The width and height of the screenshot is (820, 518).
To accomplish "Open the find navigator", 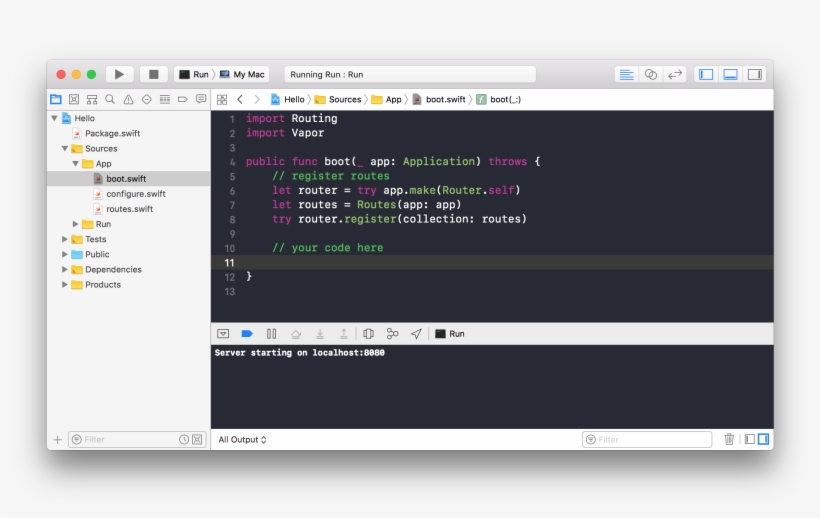I will [x=110, y=99].
